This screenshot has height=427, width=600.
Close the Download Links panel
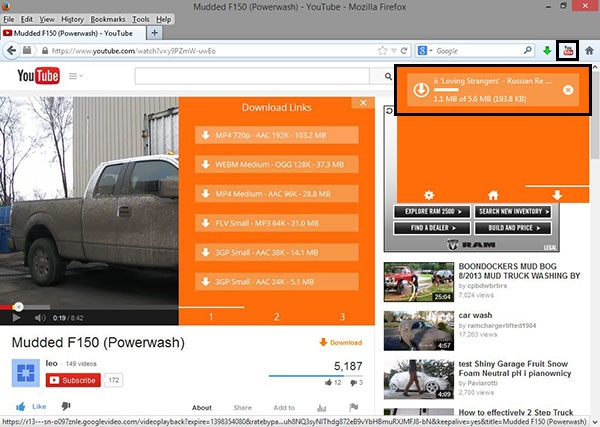pyautogui.click(x=363, y=103)
